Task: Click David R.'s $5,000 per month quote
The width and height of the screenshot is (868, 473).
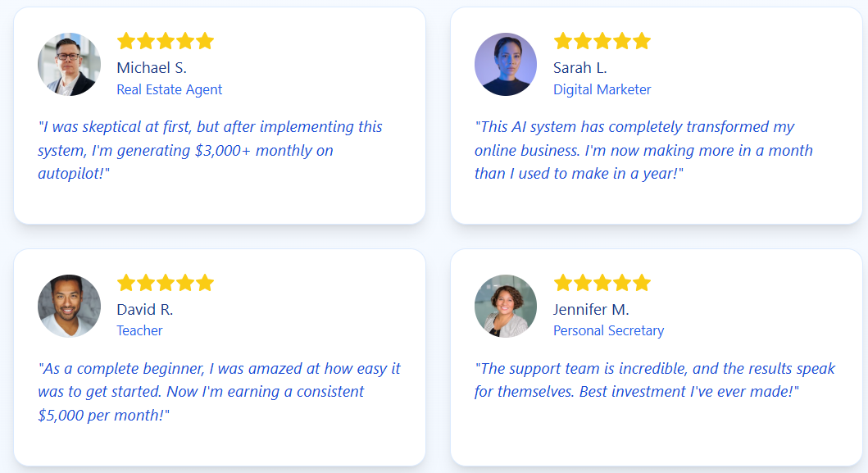Action: point(219,392)
